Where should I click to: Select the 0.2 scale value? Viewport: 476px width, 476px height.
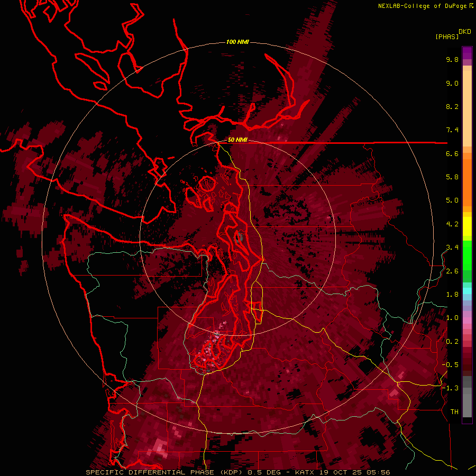(x=452, y=342)
